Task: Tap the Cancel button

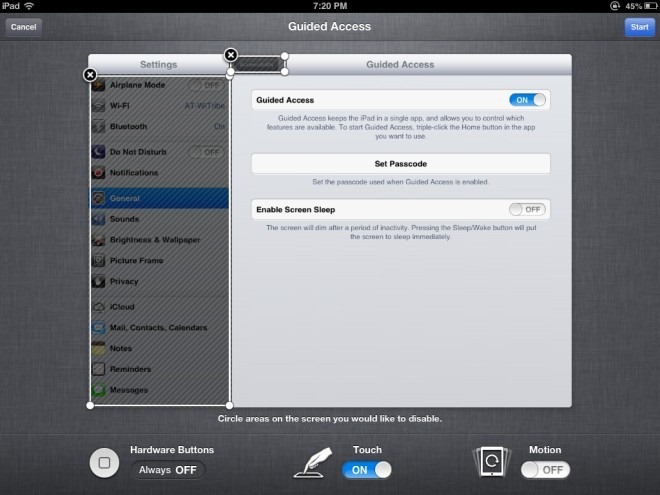Action: coord(24,27)
